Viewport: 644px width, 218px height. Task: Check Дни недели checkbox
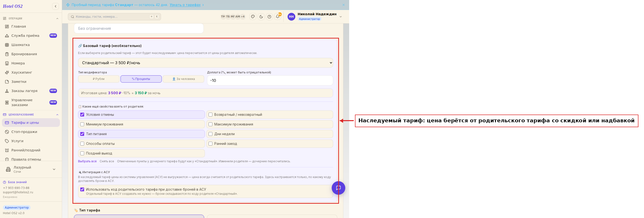pos(210,134)
